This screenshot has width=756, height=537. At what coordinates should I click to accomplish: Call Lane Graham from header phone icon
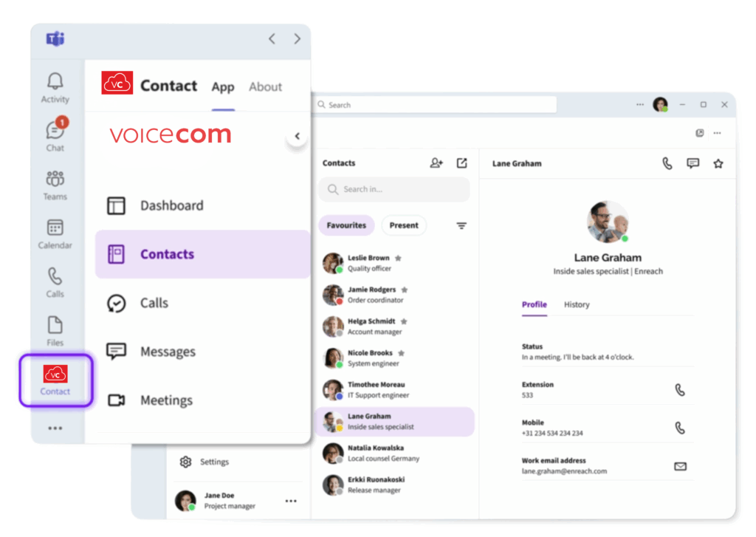click(667, 163)
